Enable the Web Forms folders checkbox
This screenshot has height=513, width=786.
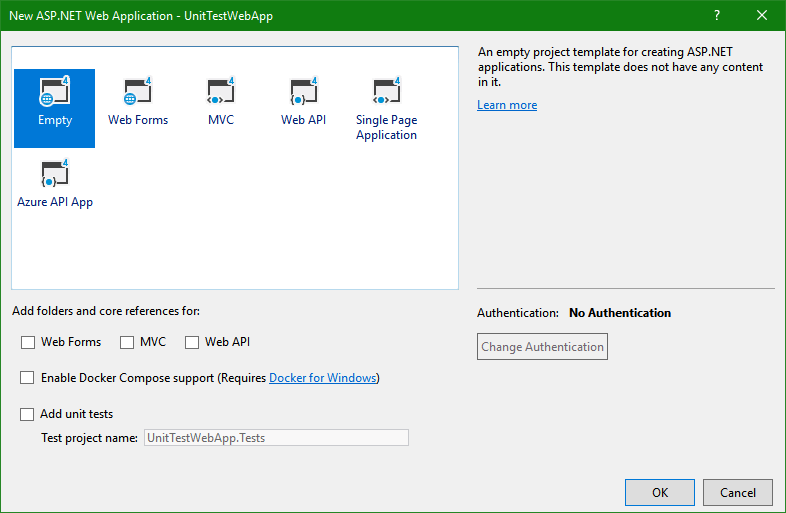click(x=28, y=342)
